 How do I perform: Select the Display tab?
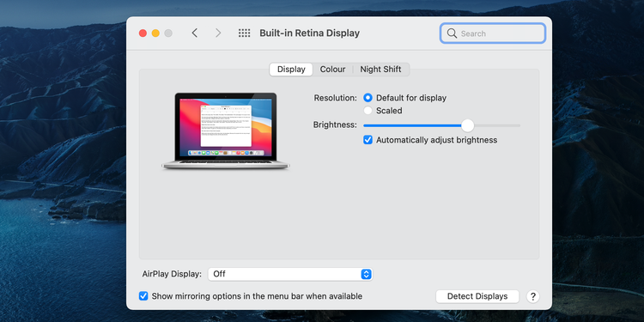tap(291, 70)
